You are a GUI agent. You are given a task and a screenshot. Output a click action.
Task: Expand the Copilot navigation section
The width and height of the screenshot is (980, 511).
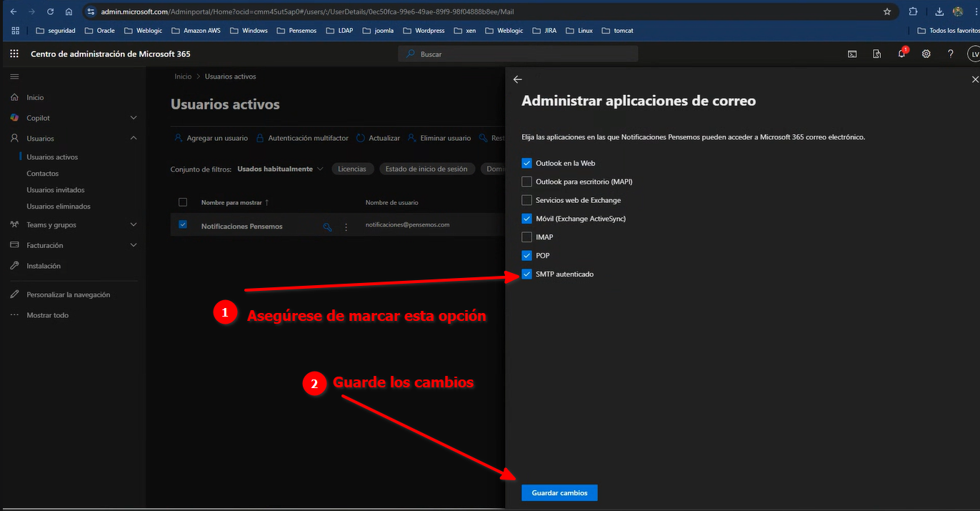(134, 118)
